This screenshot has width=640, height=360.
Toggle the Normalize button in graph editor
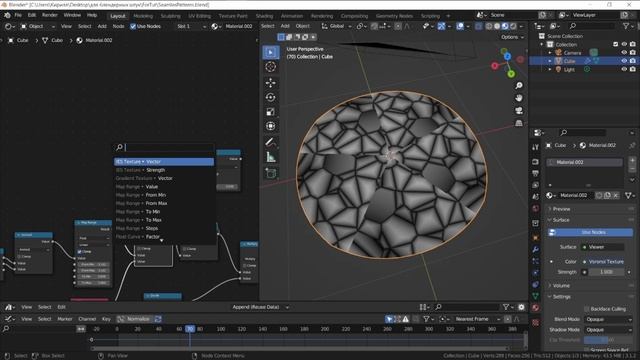point(134,319)
